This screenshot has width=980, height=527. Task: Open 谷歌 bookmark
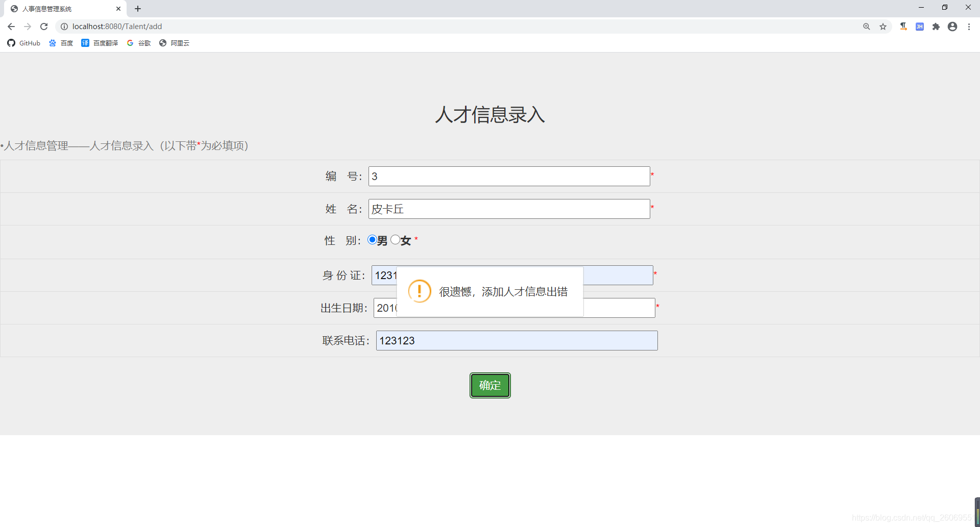click(x=139, y=43)
